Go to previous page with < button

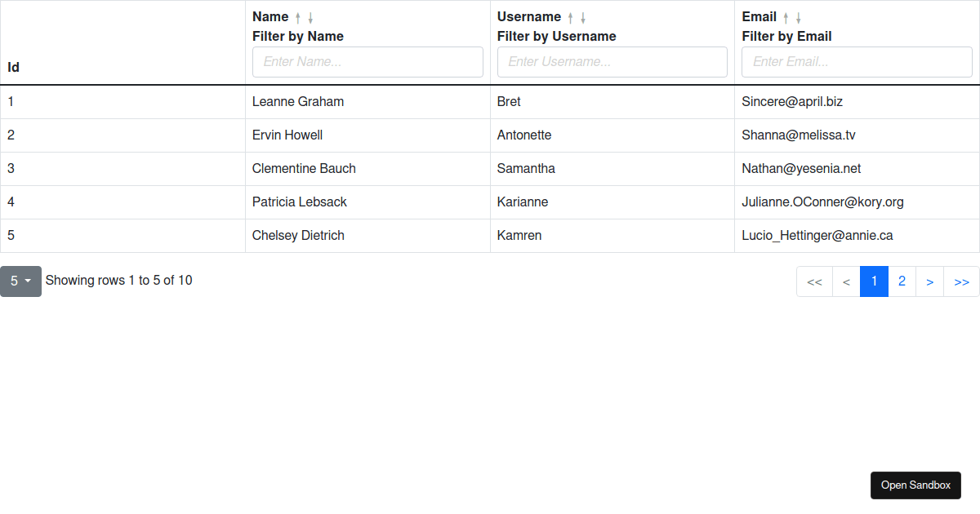pyautogui.click(x=846, y=282)
